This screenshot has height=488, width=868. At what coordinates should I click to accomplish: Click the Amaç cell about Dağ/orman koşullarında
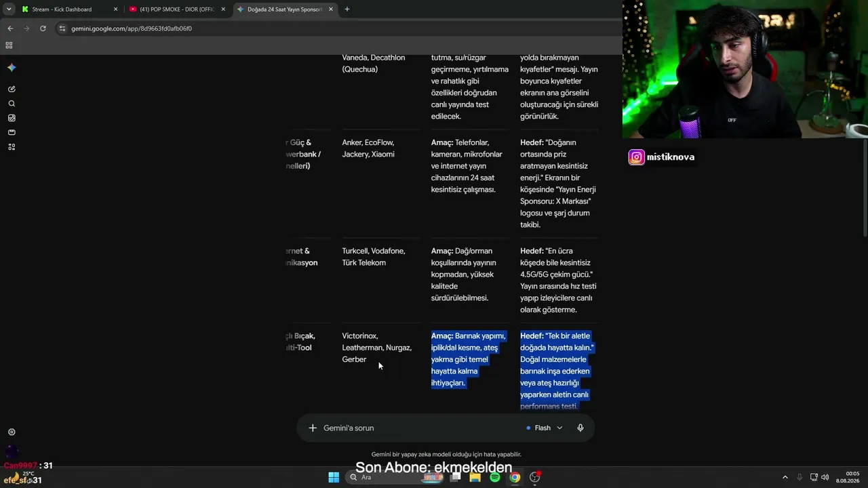click(464, 274)
